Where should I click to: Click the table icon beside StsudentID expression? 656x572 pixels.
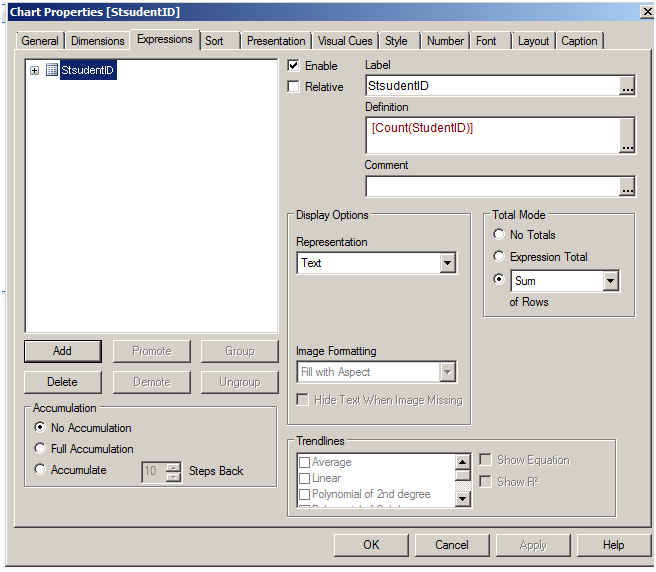52,71
